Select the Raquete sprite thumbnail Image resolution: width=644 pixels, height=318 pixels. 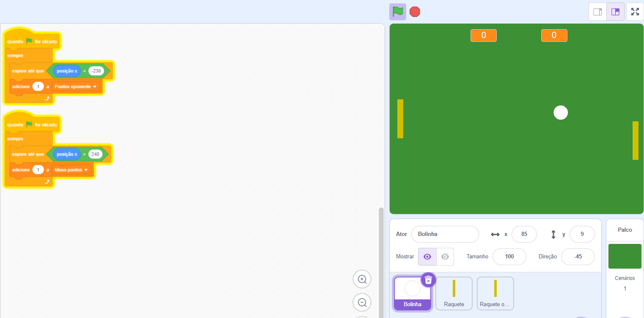coord(454,294)
